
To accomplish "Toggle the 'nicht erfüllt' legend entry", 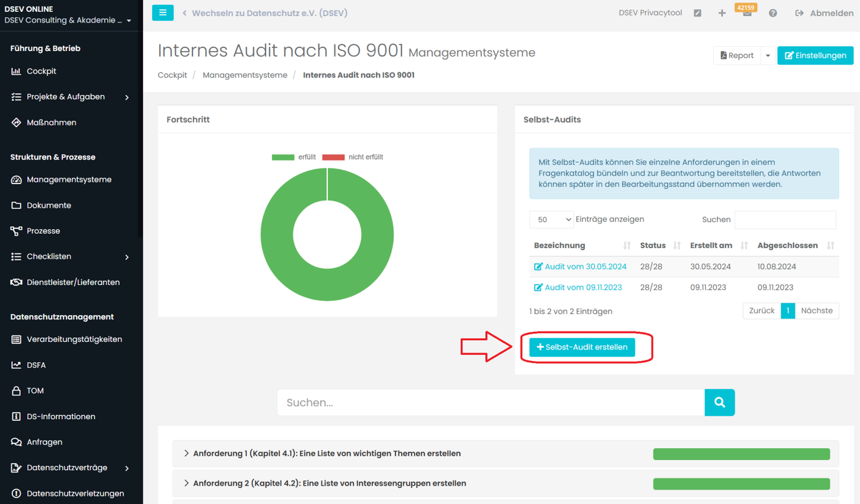I will coord(353,157).
